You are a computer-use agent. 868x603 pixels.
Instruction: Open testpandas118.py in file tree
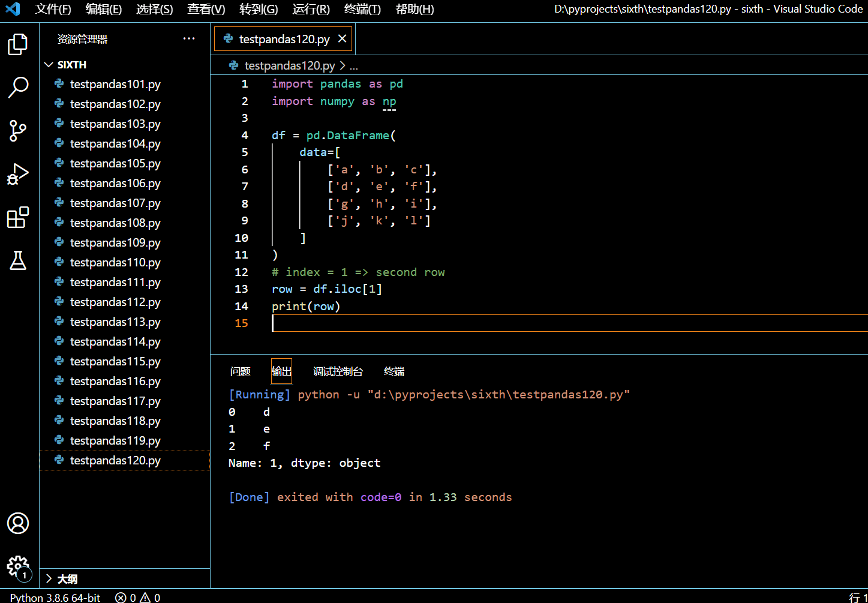point(125,421)
